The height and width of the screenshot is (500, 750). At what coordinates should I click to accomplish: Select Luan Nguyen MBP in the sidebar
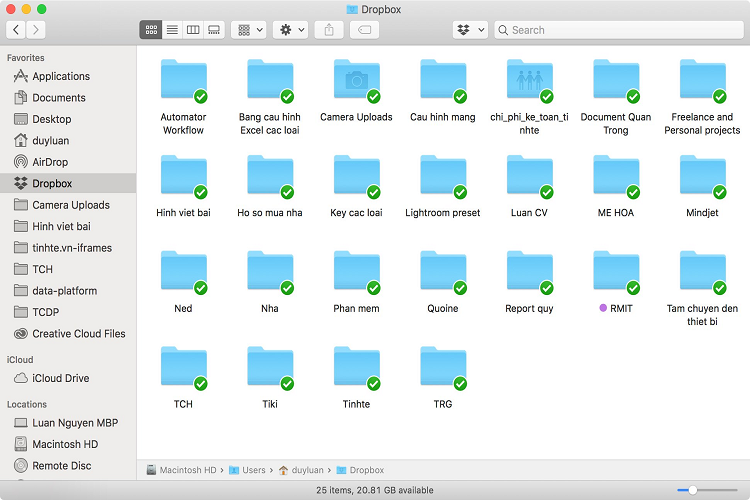(66, 423)
